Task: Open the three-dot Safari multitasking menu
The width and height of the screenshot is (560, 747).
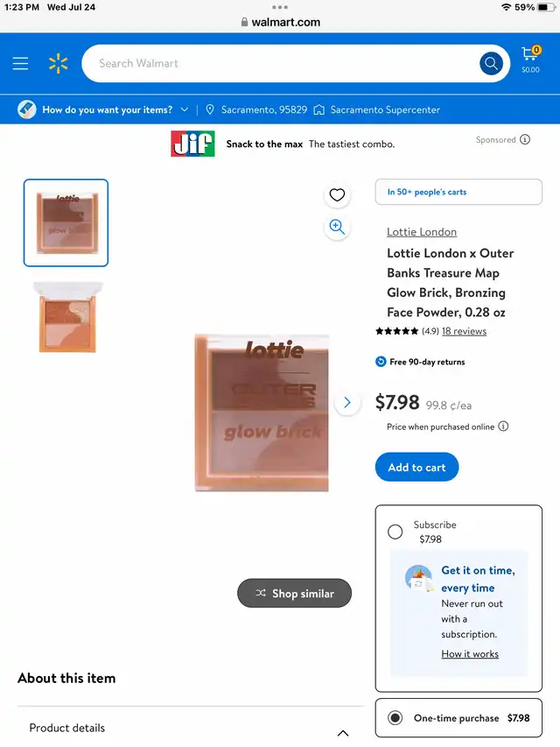Action: (x=280, y=7)
